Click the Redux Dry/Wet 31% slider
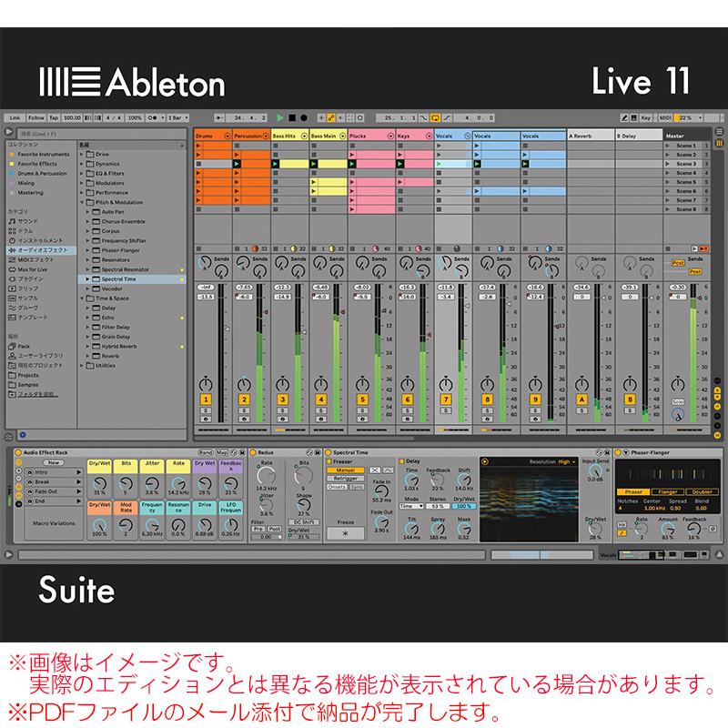 tap(304, 537)
